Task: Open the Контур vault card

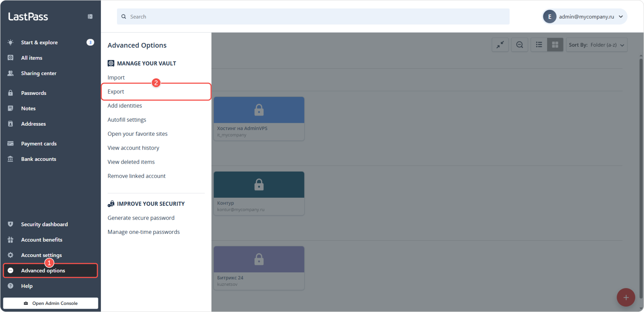Action: (x=259, y=193)
